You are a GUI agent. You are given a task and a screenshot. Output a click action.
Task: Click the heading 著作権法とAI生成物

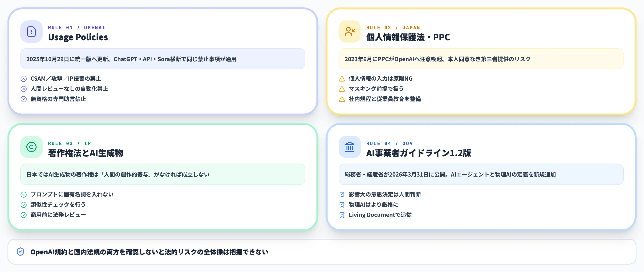(x=86, y=153)
